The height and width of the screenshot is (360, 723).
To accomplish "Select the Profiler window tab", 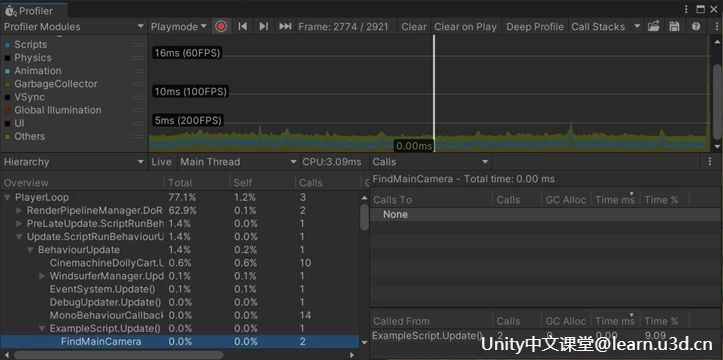I will pos(34,10).
